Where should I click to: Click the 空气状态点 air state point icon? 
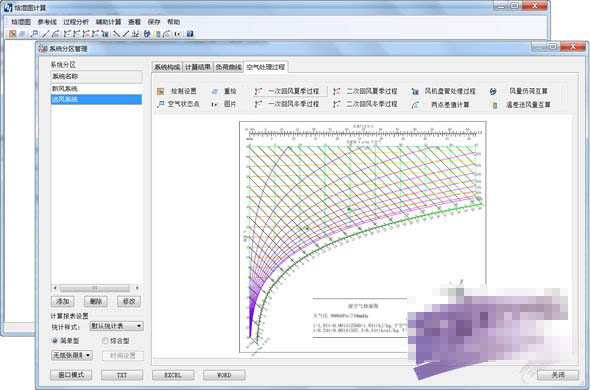tap(161, 104)
